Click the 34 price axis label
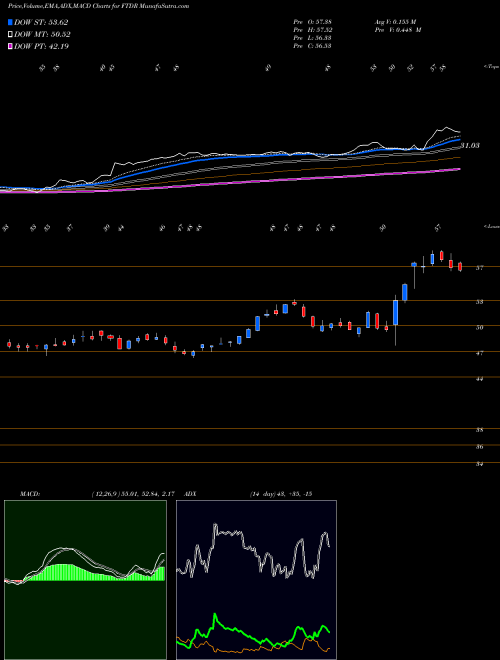Viewport: 500px width, 660px height. coord(479,464)
